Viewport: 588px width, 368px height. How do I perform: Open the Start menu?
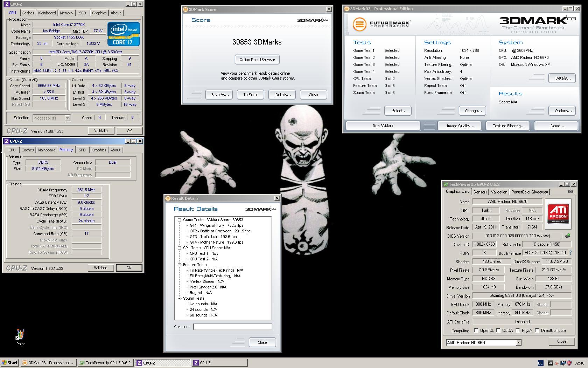pos(9,363)
